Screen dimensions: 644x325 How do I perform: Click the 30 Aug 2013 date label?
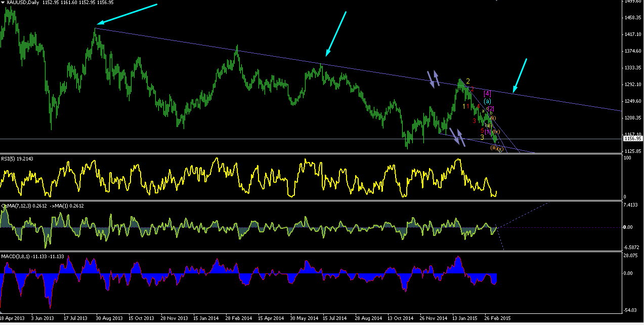pyautogui.click(x=109, y=318)
